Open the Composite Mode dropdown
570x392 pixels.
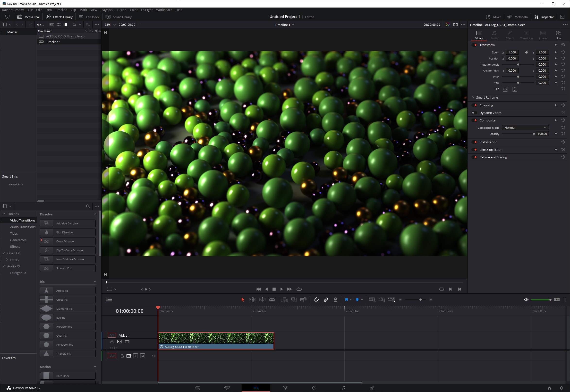click(525, 128)
